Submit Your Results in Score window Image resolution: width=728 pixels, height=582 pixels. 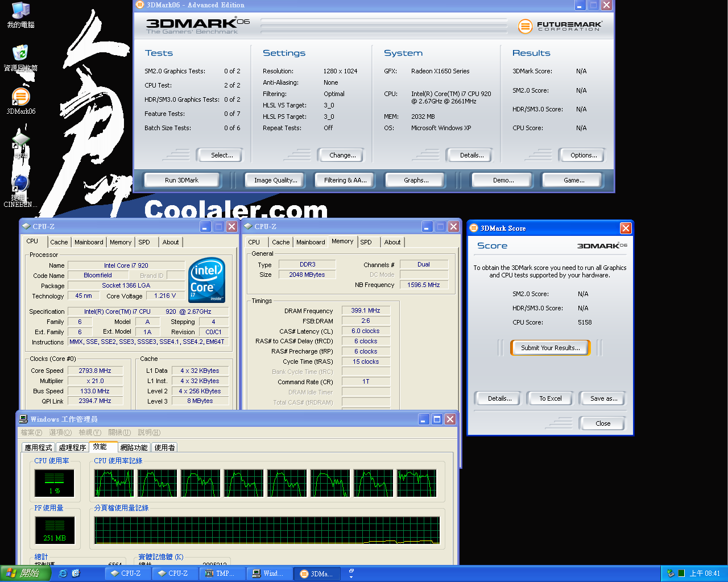(x=551, y=348)
